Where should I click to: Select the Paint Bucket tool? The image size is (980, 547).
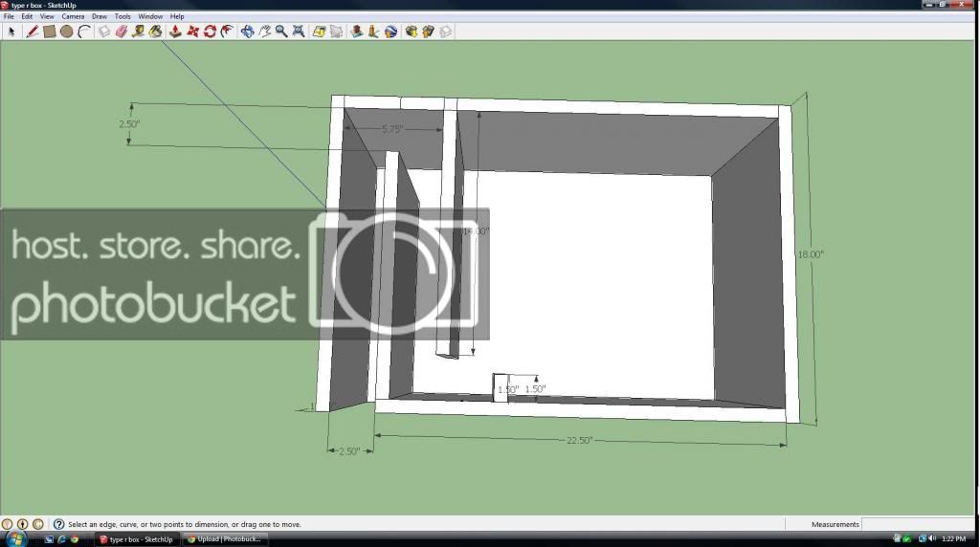tap(156, 32)
